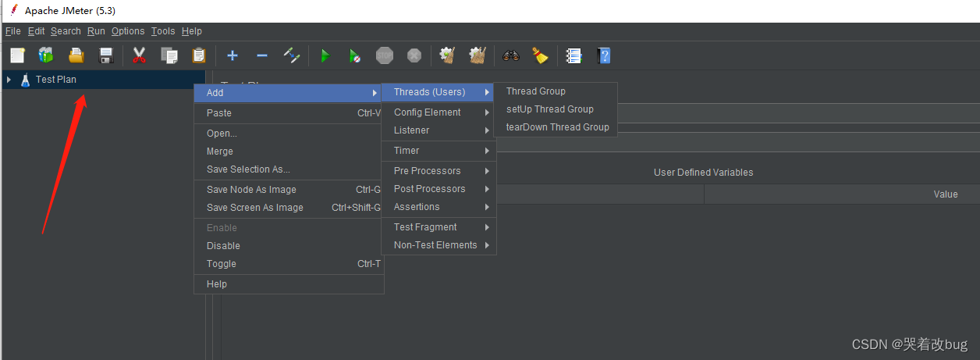Expand the Test Plan tree node arrow

point(9,80)
